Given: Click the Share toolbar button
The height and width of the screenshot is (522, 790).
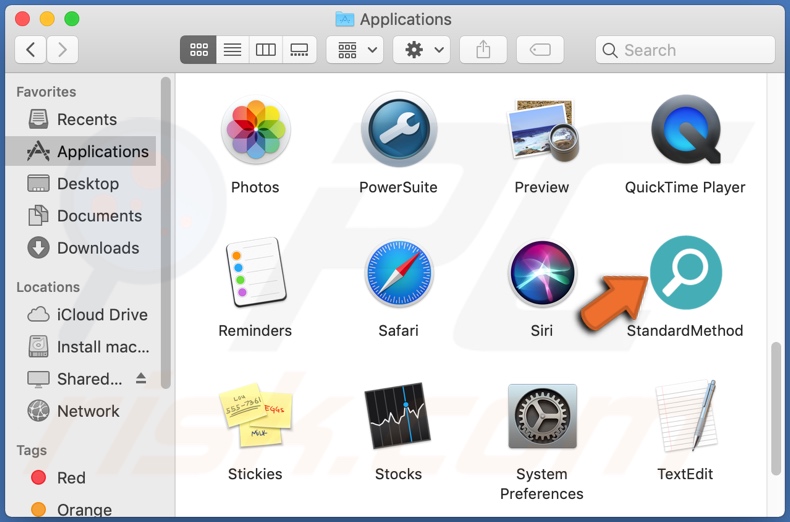Looking at the screenshot, I should pos(483,50).
